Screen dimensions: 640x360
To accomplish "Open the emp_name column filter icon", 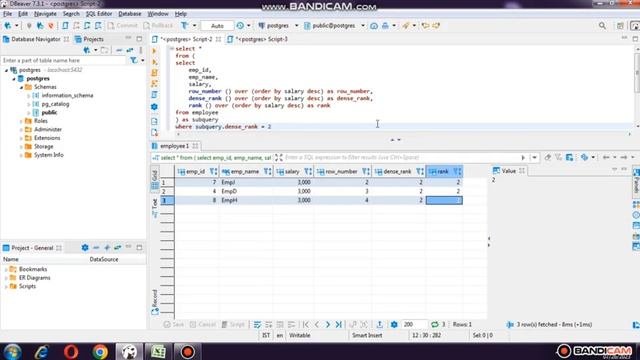I will (267, 171).
